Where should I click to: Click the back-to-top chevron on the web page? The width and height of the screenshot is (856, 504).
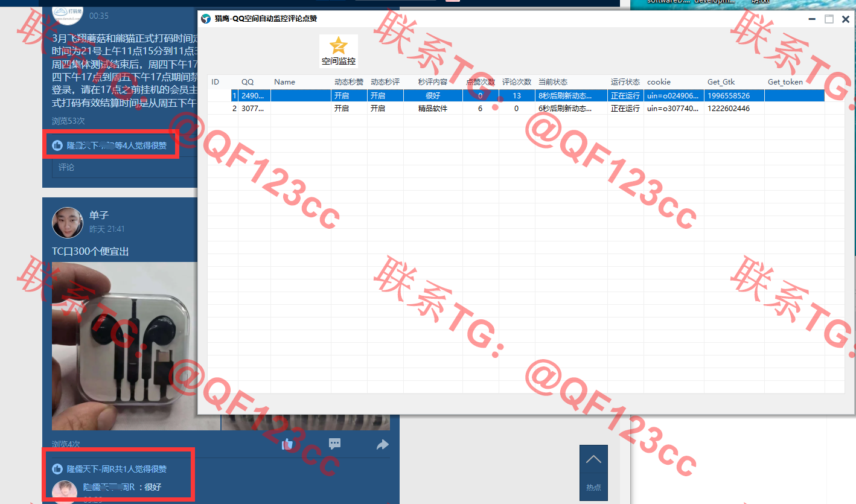pyautogui.click(x=593, y=459)
